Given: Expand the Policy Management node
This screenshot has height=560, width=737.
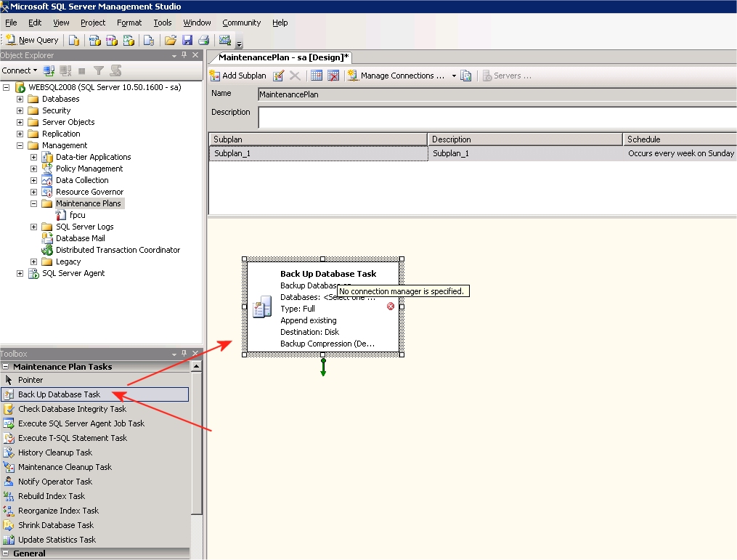Looking at the screenshot, I should pos(34,169).
